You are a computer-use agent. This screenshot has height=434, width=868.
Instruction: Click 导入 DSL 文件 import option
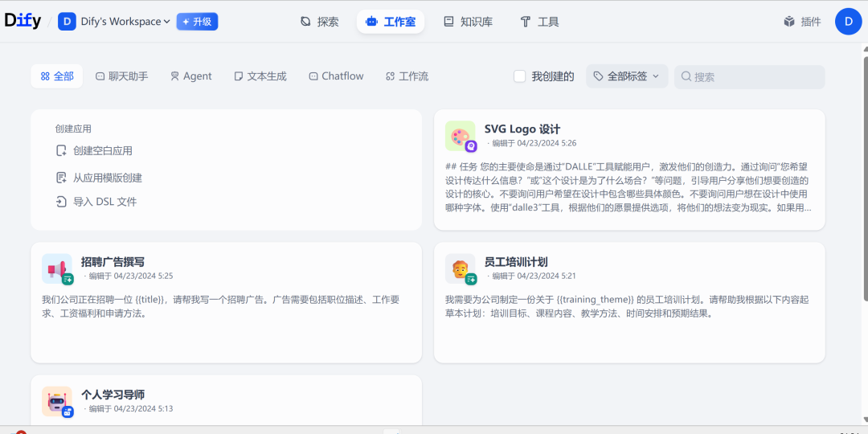click(x=96, y=202)
